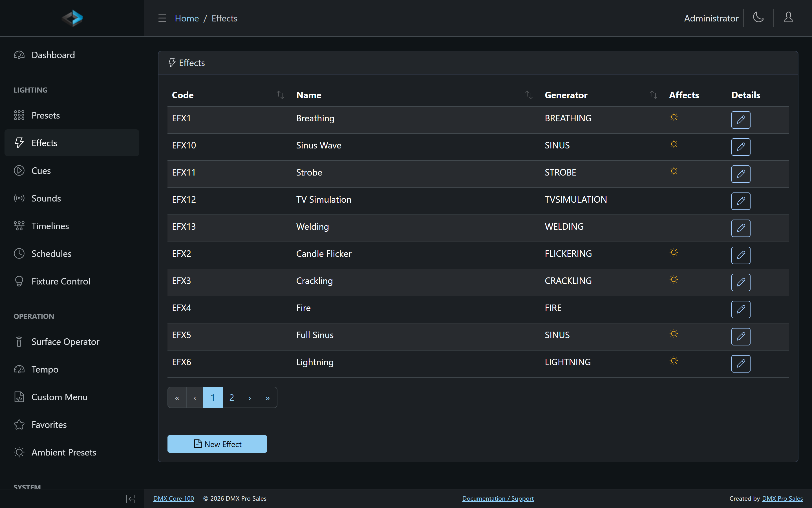Click the brightness icon in Strobe row
This screenshot has width=812, height=508.
coord(673,171)
